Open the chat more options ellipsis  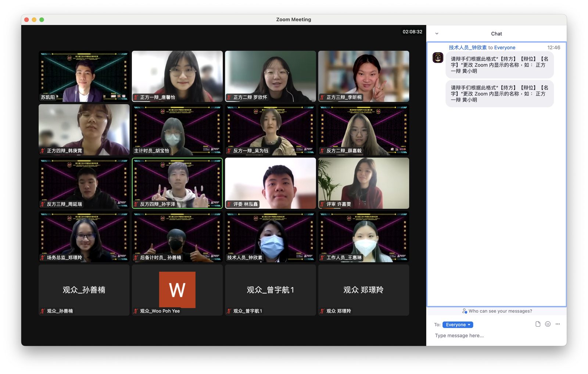tap(557, 324)
